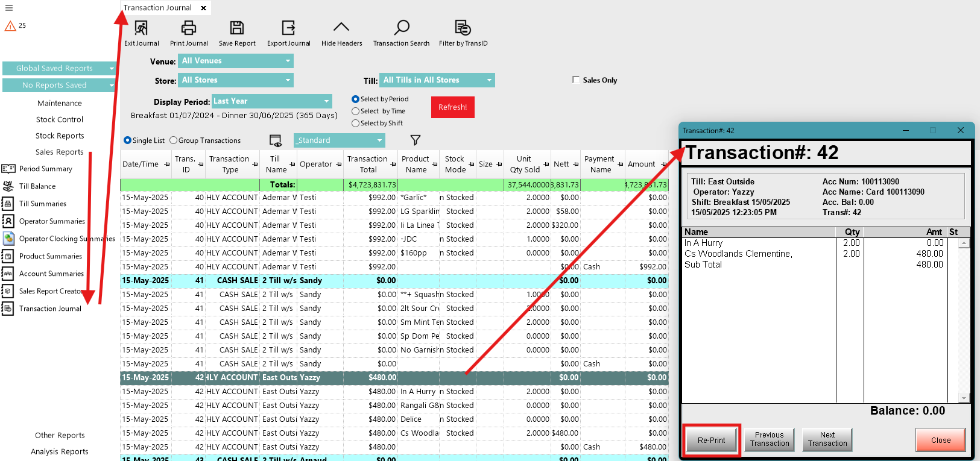Image resolution: width=980 pixels, height=461 pixels.
Task: Click the funnel filter icon
Action: click(416, 140)
